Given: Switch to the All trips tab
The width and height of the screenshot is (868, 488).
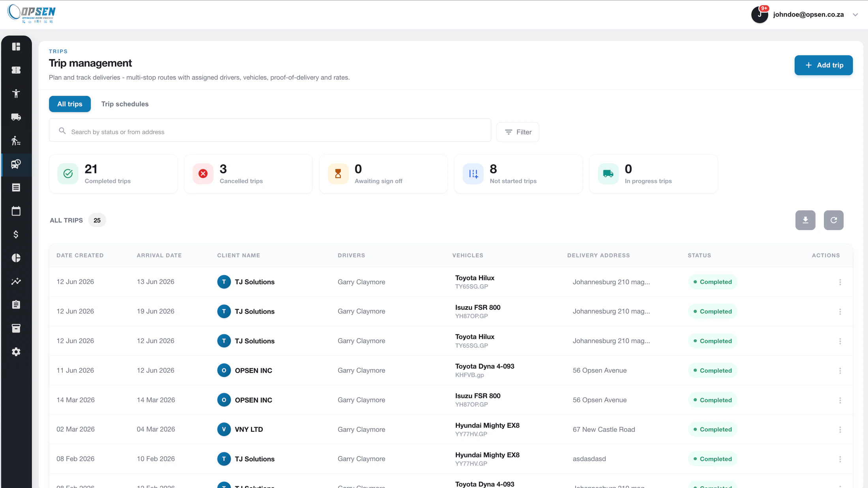Looking at the screenshot, I should [70, 104].
